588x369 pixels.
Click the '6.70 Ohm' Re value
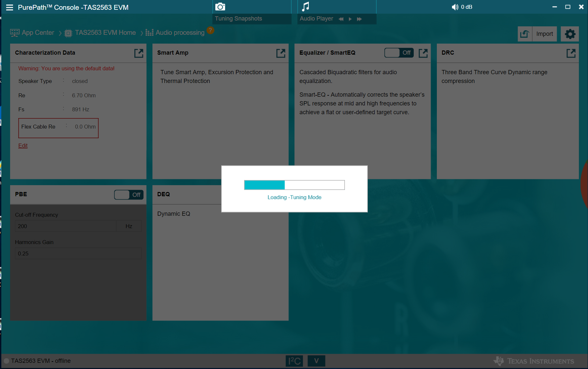click(84, 95)
